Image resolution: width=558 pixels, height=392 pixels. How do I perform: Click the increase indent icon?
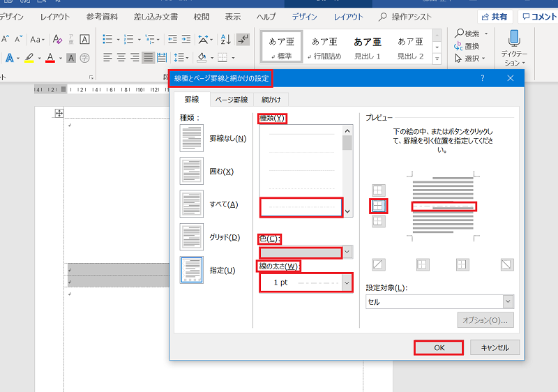click(x=186, y=39)
